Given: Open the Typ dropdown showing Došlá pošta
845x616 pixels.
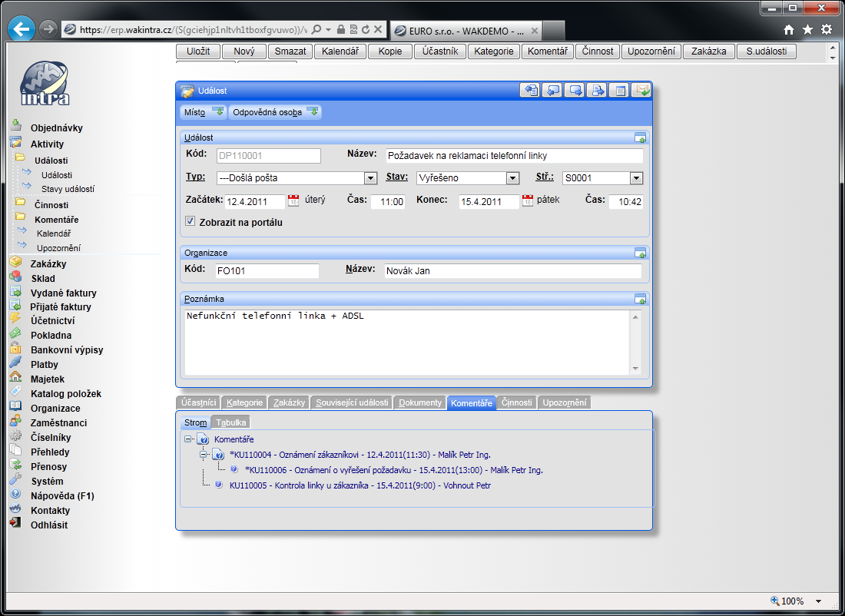Looking at the screenshot, I should [370, 178].
